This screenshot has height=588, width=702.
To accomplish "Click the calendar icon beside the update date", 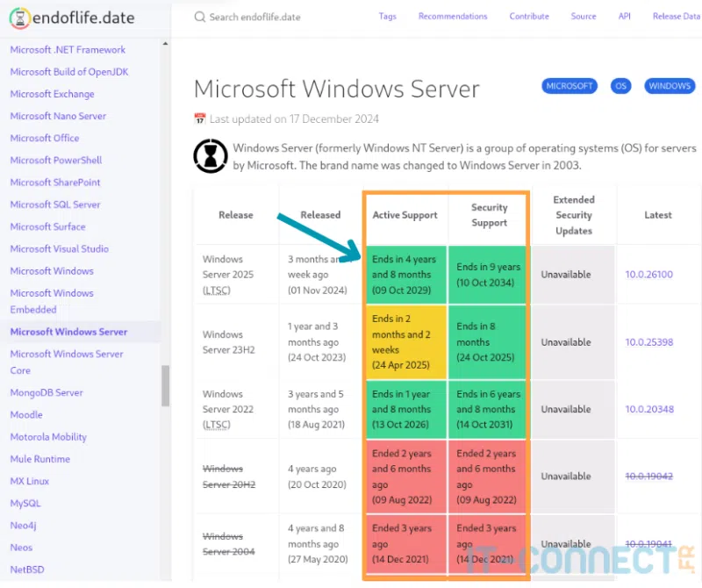I will (x=200, y=118).
